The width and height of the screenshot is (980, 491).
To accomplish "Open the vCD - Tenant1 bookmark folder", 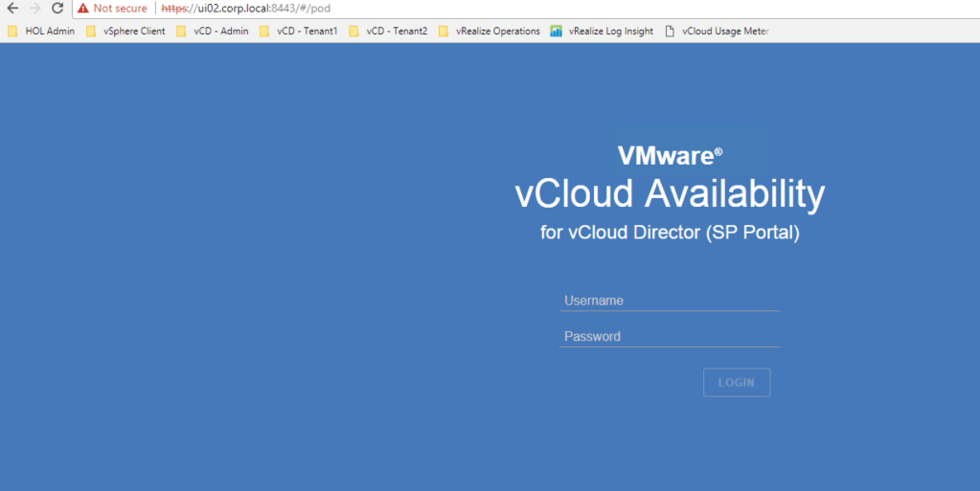I will (x=298, y=31).
